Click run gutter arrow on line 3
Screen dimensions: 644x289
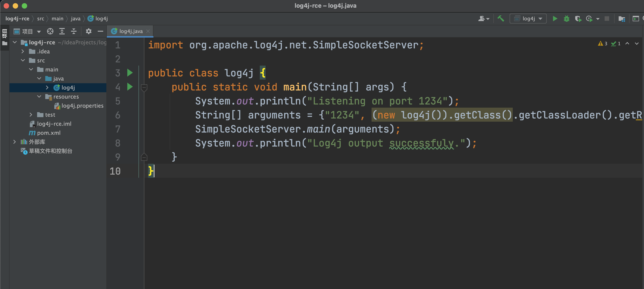130,73
